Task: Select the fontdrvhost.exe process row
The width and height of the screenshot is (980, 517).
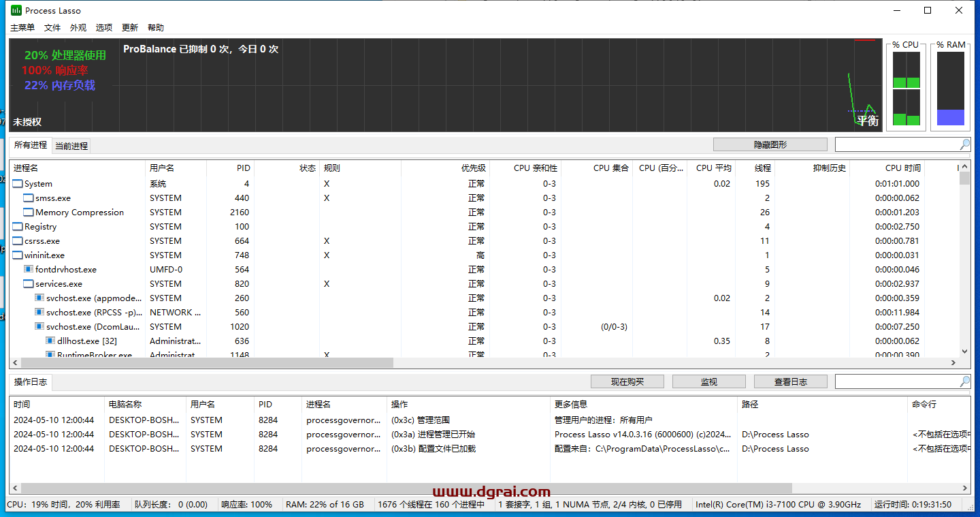Action: [484, 270]
